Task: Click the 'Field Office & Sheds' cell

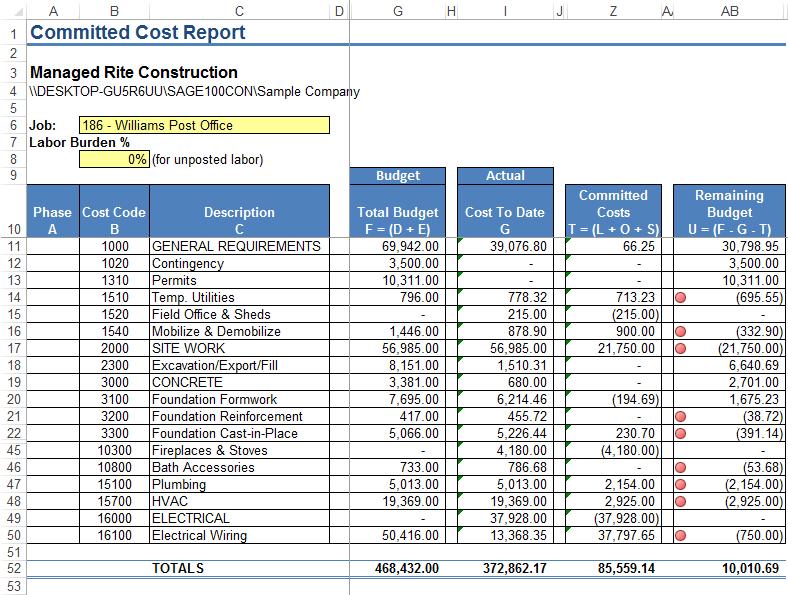Action: [x=239, y=315]
